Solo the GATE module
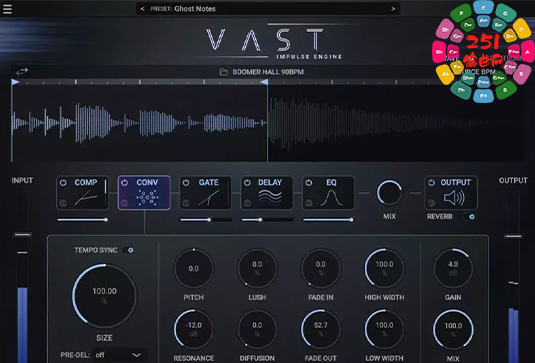This screenshot has height=363, width=535. tap(186, 203)
